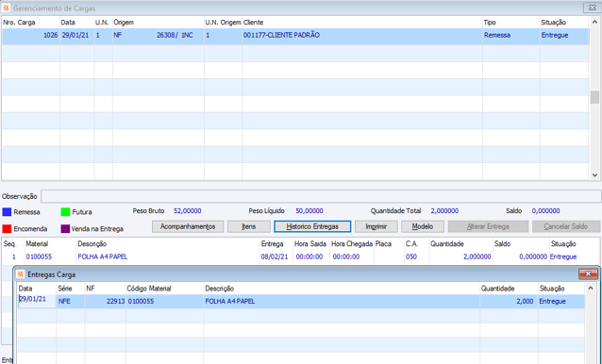Select the Nro. Carga column header
602x364 pixels.
(x=19, y=23)
